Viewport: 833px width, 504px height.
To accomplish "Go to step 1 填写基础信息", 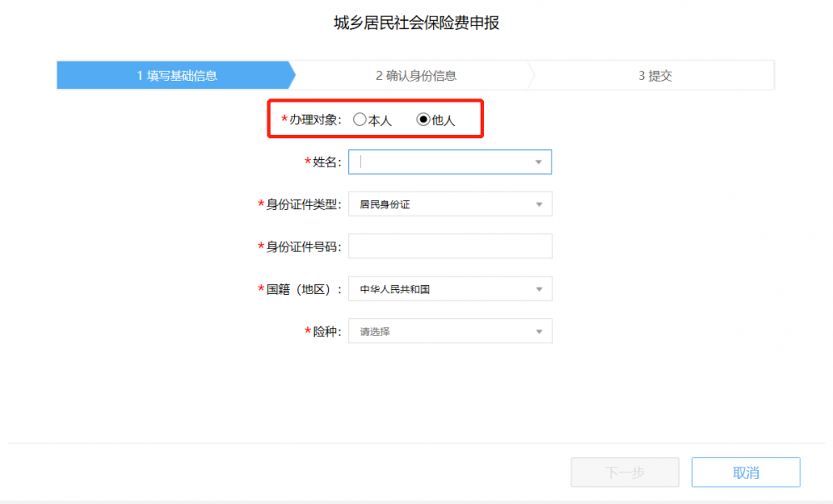I will coord(177,76).
